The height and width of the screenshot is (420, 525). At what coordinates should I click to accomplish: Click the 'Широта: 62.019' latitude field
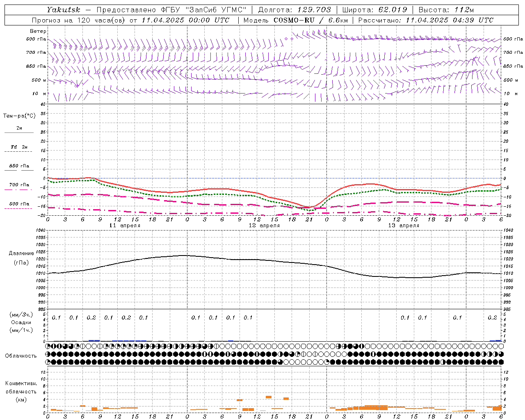pyautogui.click(x=375, y=10)
